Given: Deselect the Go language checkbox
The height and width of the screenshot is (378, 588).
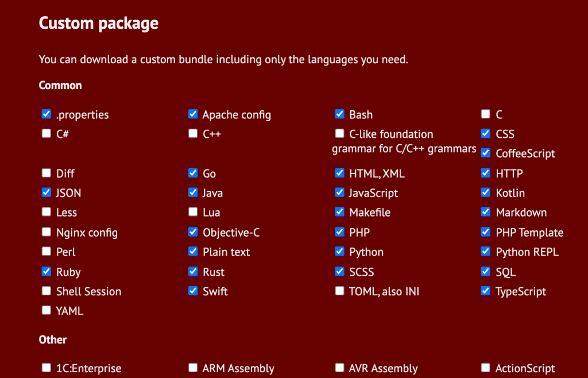Looking at the screenshot, I should [193, 173].
